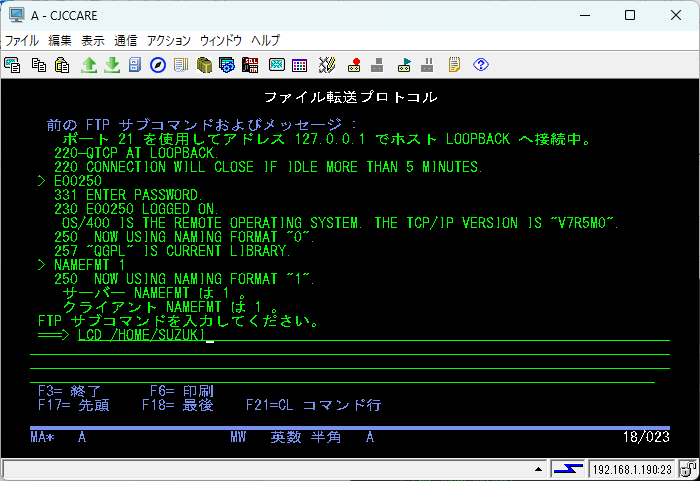Open the アクション menu
The image size is (700, 481).
point(169,41)
